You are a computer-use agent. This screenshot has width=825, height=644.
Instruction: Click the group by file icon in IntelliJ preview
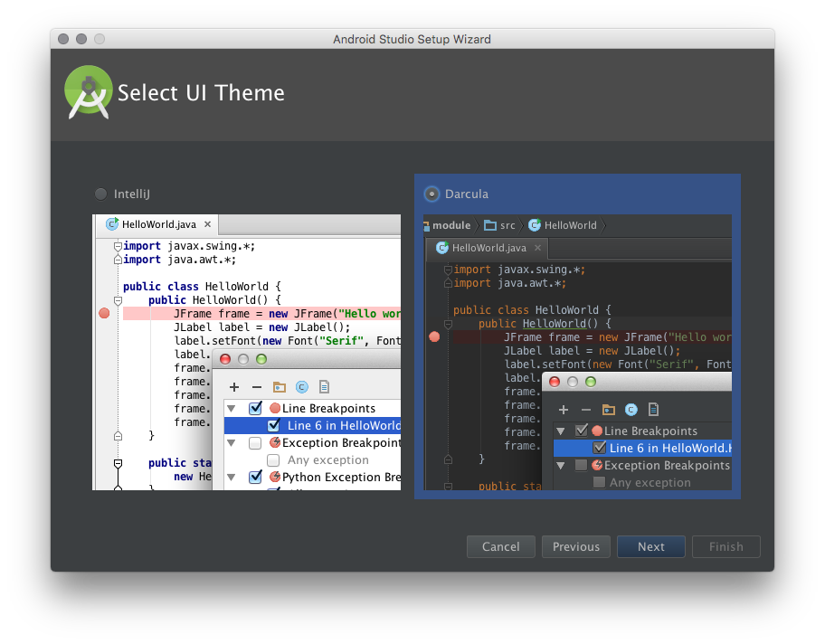(x=325, y=387)
